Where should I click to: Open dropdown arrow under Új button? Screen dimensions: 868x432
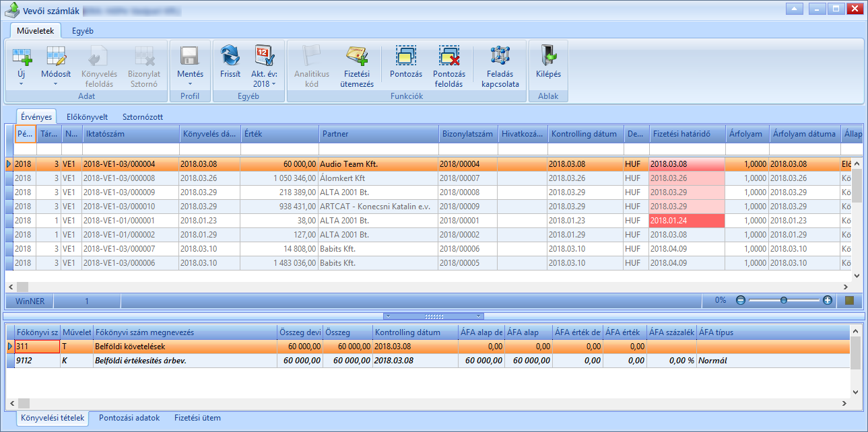20,84
